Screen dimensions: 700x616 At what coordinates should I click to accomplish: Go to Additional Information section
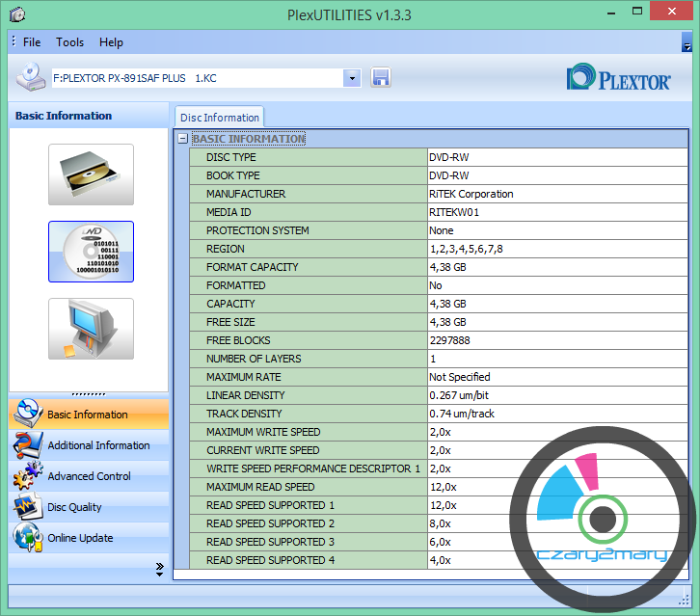pyautogui.click(x=97, y=445)
